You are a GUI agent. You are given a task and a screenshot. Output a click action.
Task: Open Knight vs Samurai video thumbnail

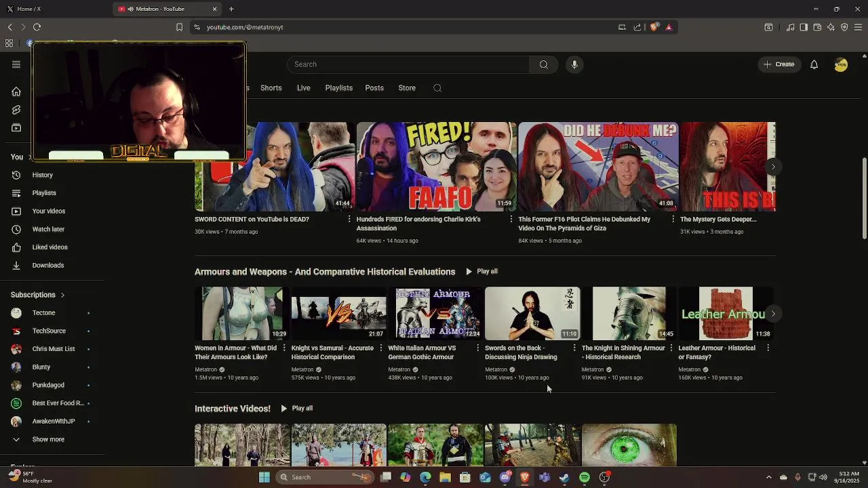pos(338,313)
